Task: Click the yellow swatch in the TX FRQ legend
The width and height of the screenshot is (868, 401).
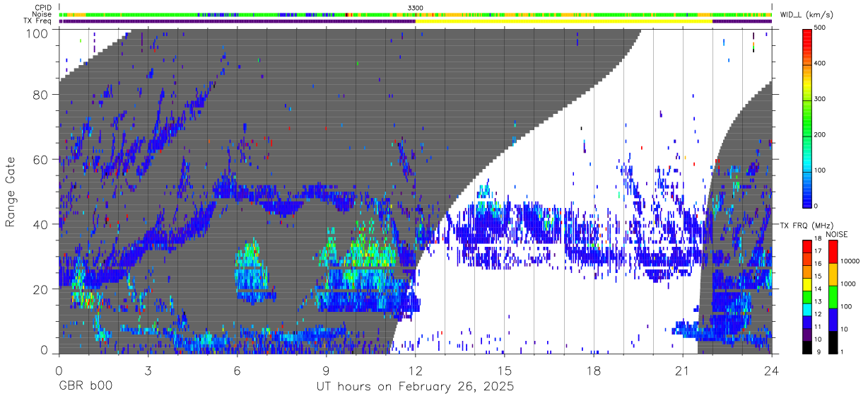Action: click(x=808, y=284)
